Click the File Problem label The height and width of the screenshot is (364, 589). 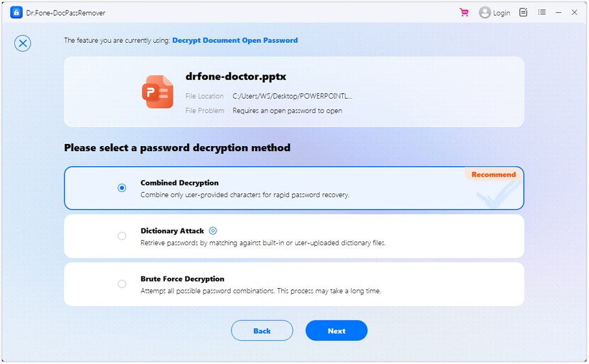[205, 111]
